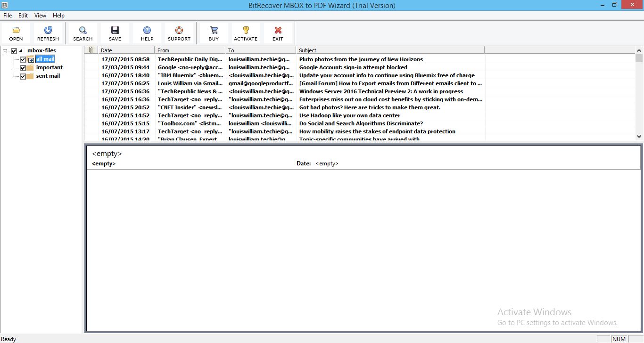This screenshot has height=343, width=644.
Task: Open the Help menu
Action: click(58, 16)
